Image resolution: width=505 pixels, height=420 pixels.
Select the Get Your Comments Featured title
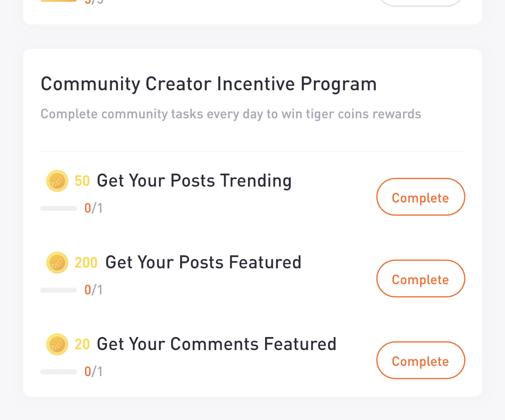pyautogui.click(x=217, y=344)
